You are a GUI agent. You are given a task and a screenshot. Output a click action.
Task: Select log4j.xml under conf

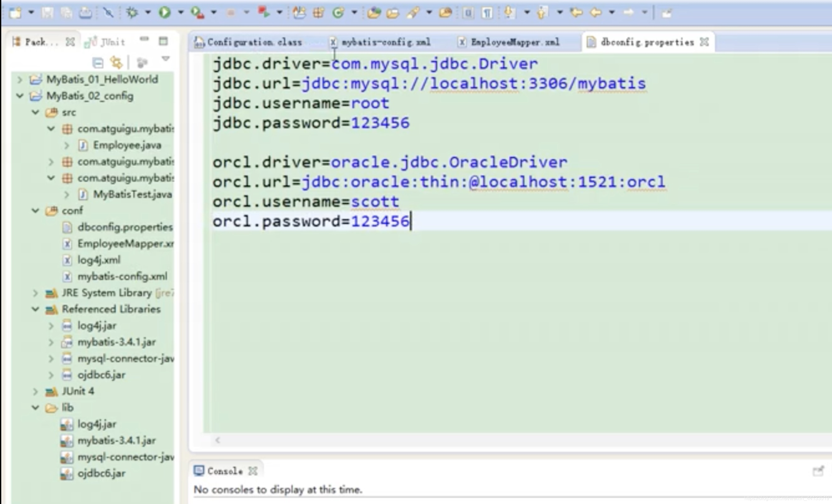pyautogui.click(x=92, y=260)
